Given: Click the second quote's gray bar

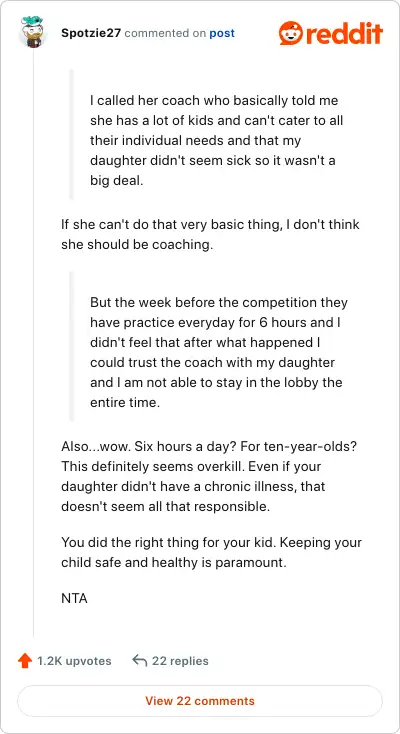Looking at the screenshot, I should coord(71,346).
